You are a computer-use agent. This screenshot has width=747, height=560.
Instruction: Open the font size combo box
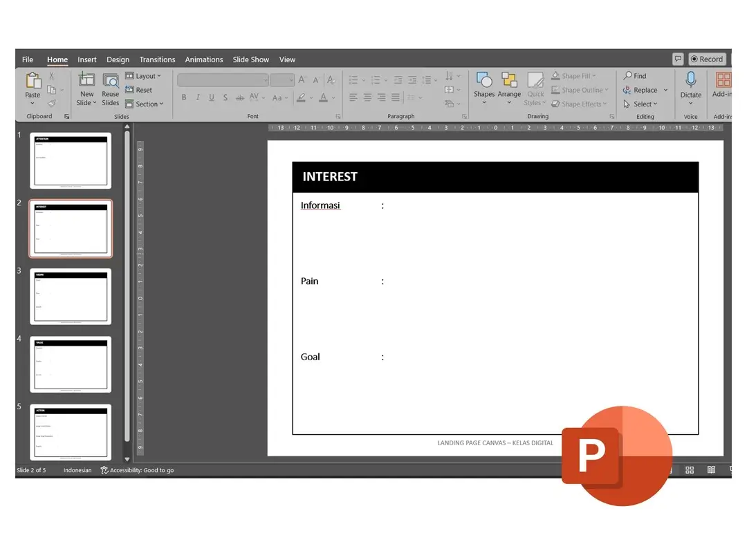click(282, 80)
